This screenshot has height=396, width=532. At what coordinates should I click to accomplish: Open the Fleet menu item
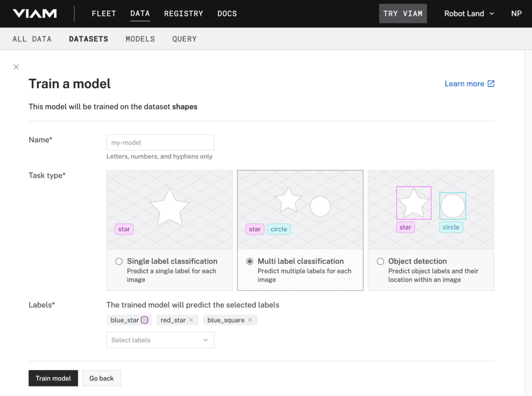tap(104, 13)
